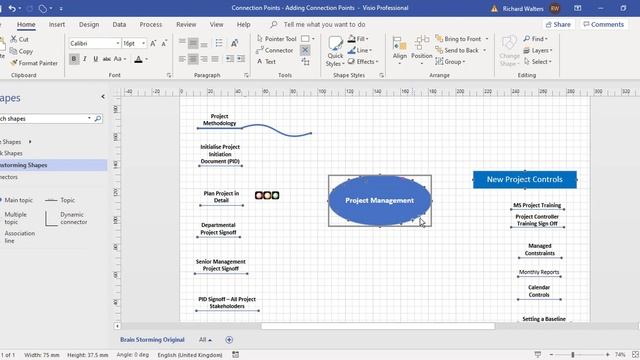
Task: Click the Position icon
Action: [422, 49]
